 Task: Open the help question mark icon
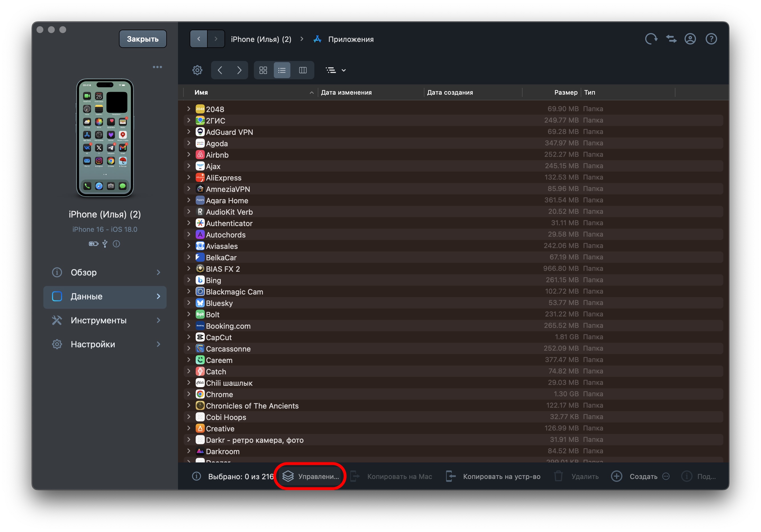coord(711,39)
